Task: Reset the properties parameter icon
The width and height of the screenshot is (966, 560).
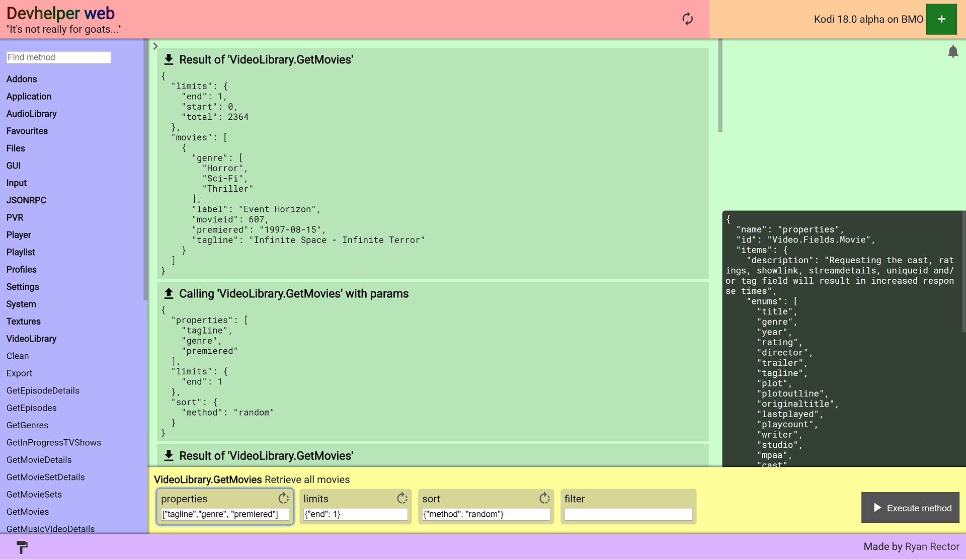Action: coord(283,498)
